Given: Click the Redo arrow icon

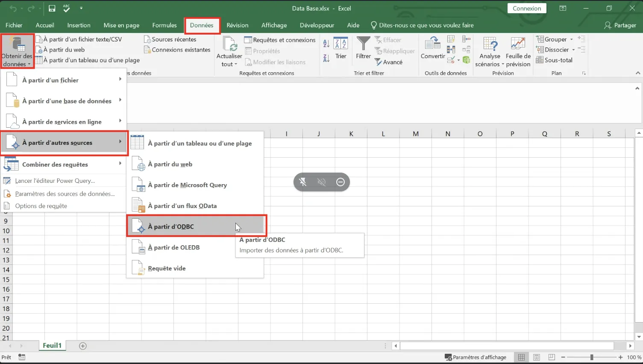Looking at the screenshot, I should pyautogui.click(x=31, y=9).
